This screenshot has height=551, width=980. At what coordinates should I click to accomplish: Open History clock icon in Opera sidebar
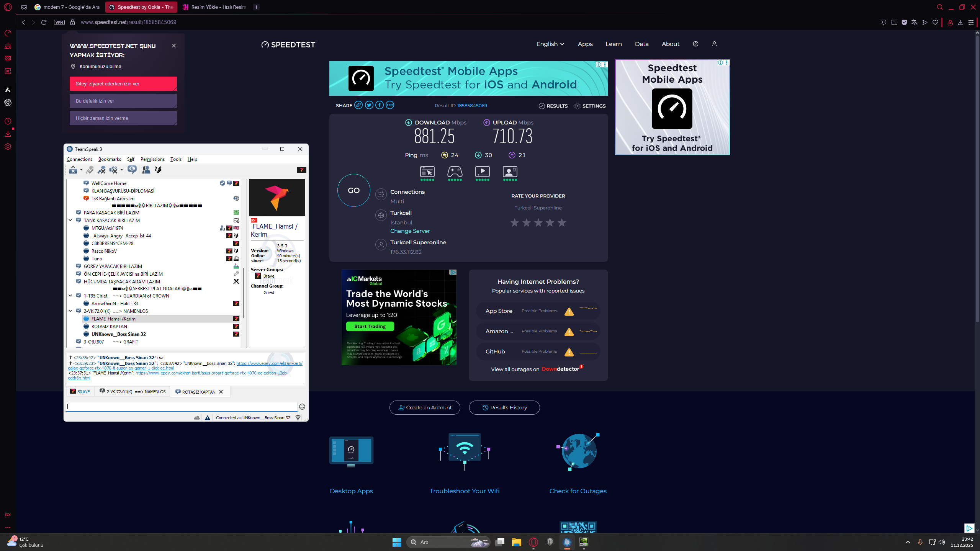click(x=8, y=121)
